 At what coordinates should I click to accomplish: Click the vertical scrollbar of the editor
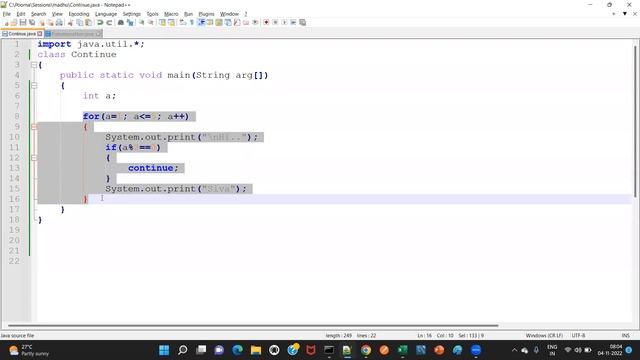636,122
